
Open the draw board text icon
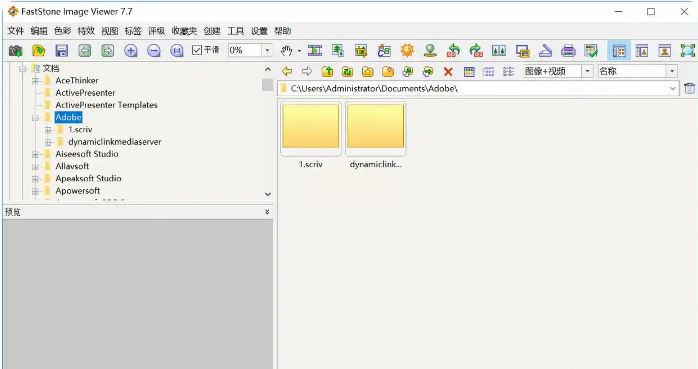[x=384, y=51]
